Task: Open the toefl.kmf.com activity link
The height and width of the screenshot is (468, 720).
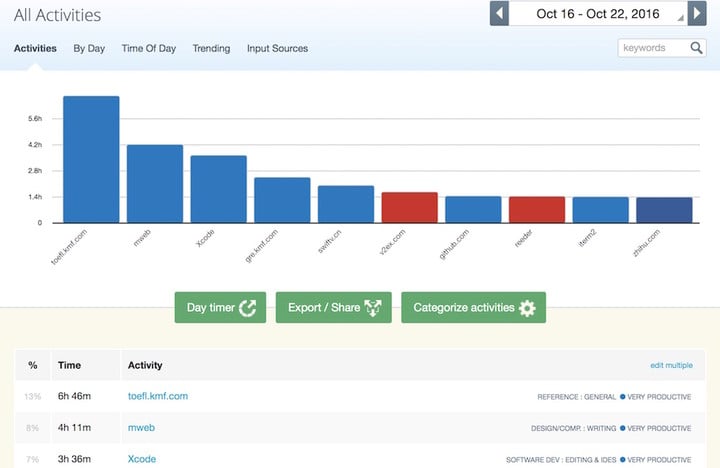Action: (x=158, y=396)
